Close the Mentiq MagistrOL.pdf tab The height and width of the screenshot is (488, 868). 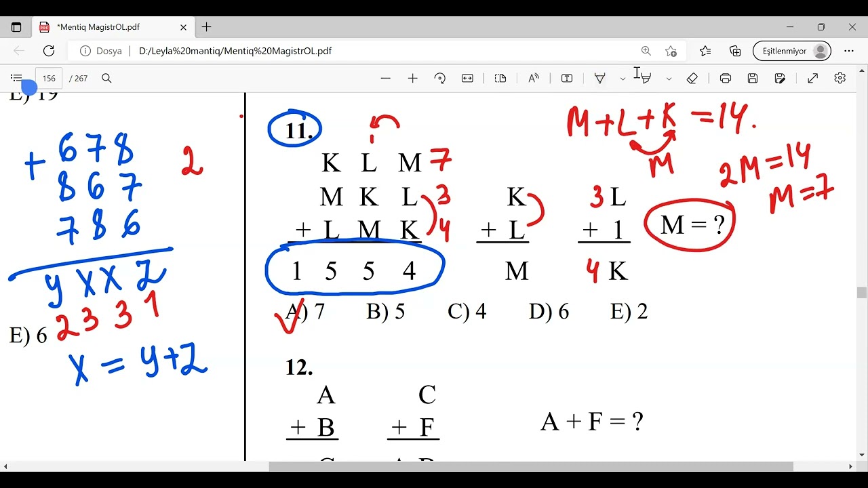[x=183, y=27]
